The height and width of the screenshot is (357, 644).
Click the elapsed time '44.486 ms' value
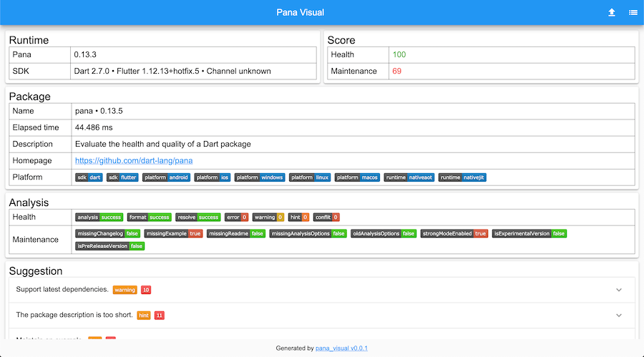coord(94,127)
